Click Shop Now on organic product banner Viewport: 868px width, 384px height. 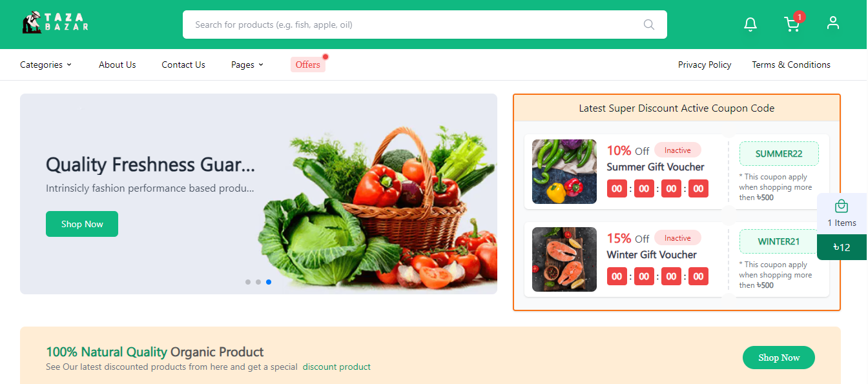click(x=779, y=358)
